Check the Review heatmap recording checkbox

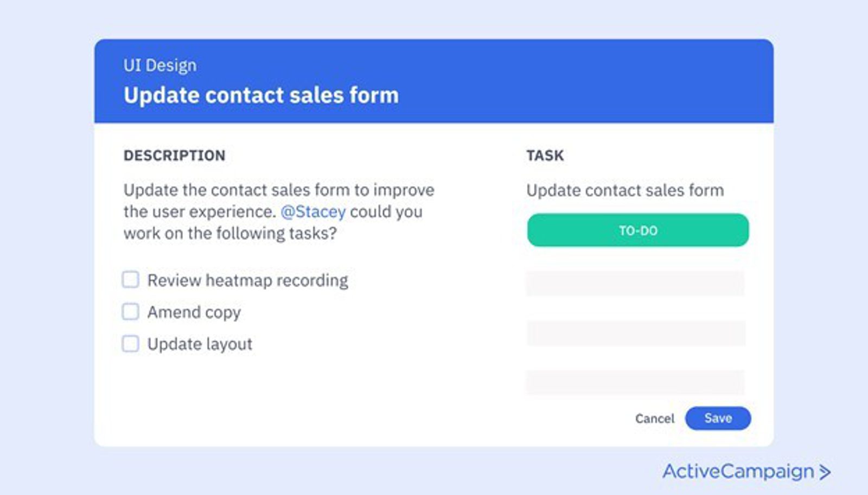(x=130, y=280)
